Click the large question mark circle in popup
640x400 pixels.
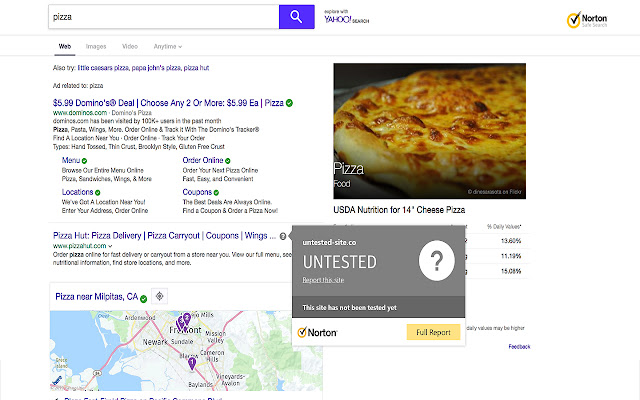tap(435, 263)
